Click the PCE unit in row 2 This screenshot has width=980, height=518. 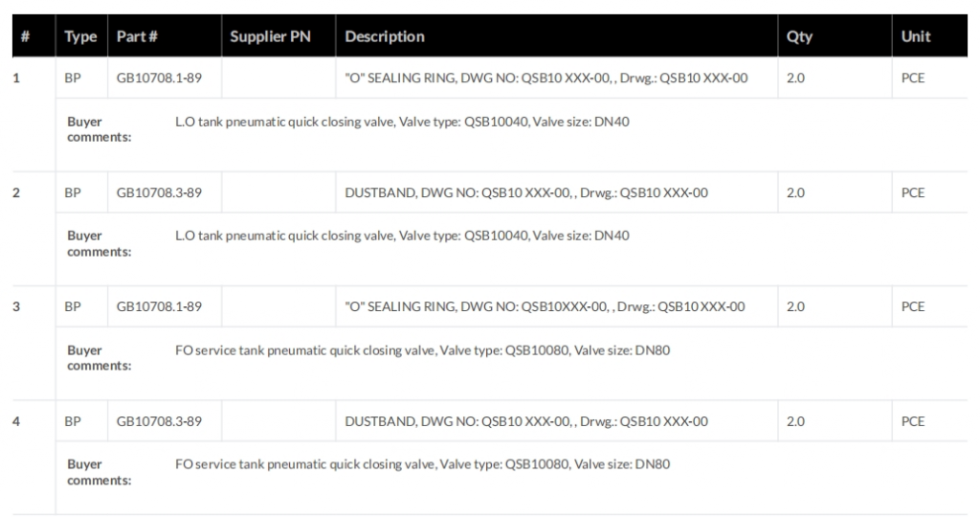pyautogui.click(x=913, y=192)
